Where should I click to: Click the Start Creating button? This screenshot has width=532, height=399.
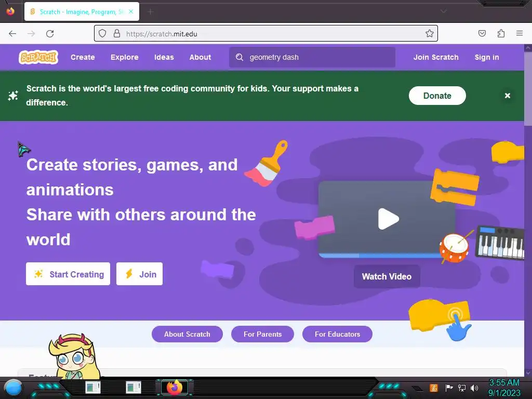coord(68,274)
